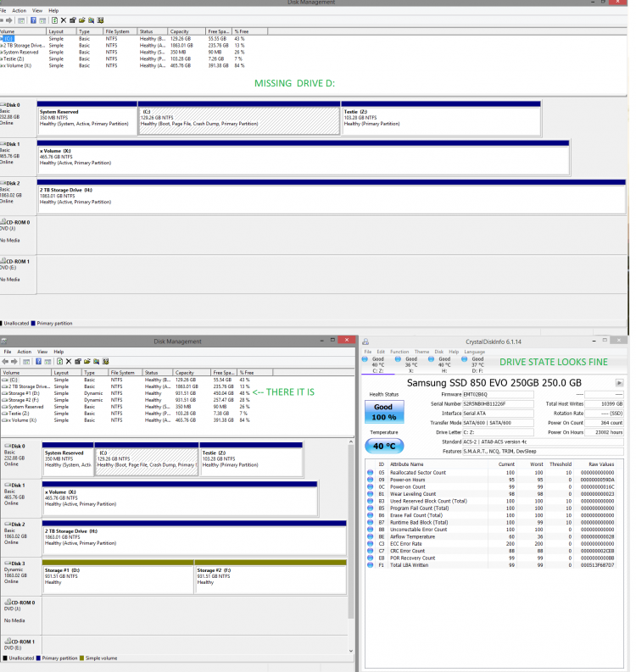Open Disk menu in CrystalDiskInfo
The image size is (636, 672).
(438, 352)
